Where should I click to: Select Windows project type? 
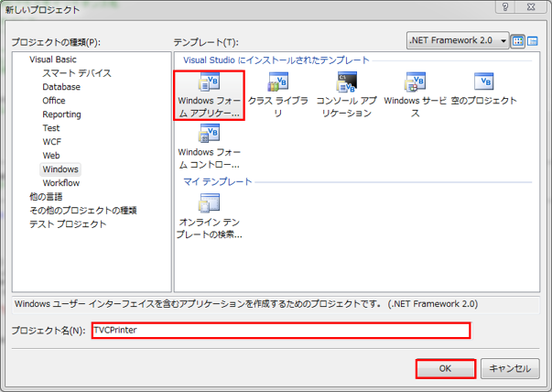click(60, 169)
